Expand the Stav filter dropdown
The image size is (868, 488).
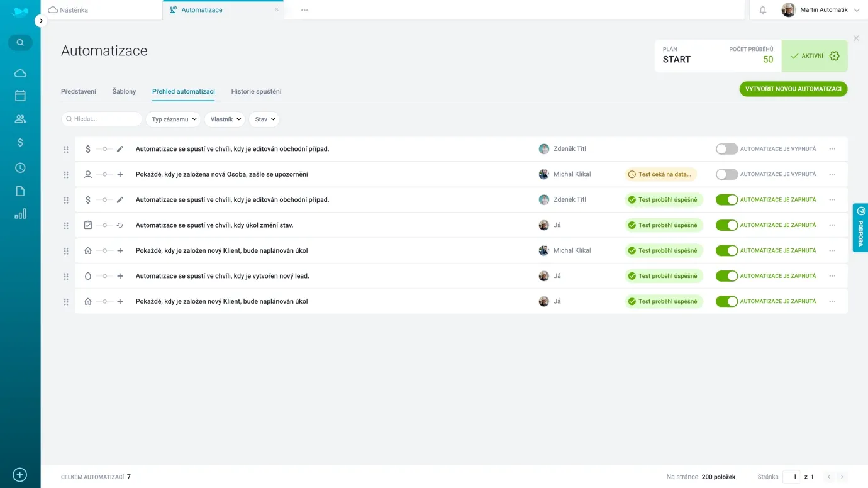click(x=264, y=119)
